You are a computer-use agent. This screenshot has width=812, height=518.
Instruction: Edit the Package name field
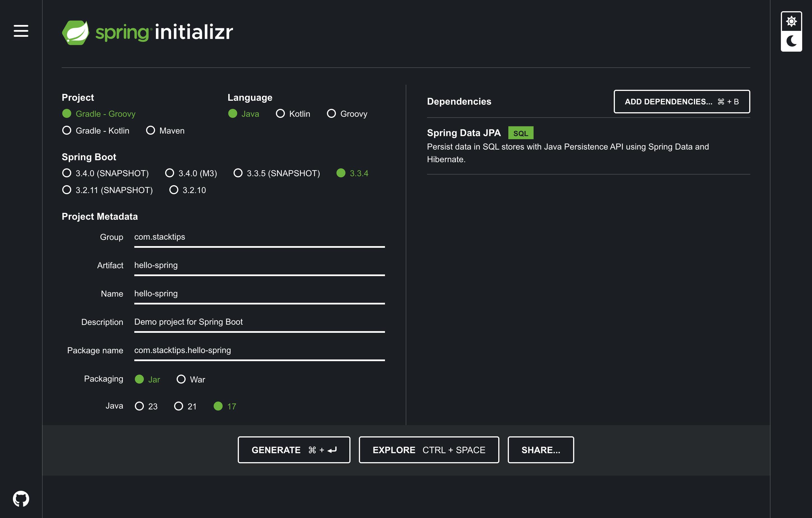click(259, 351)
